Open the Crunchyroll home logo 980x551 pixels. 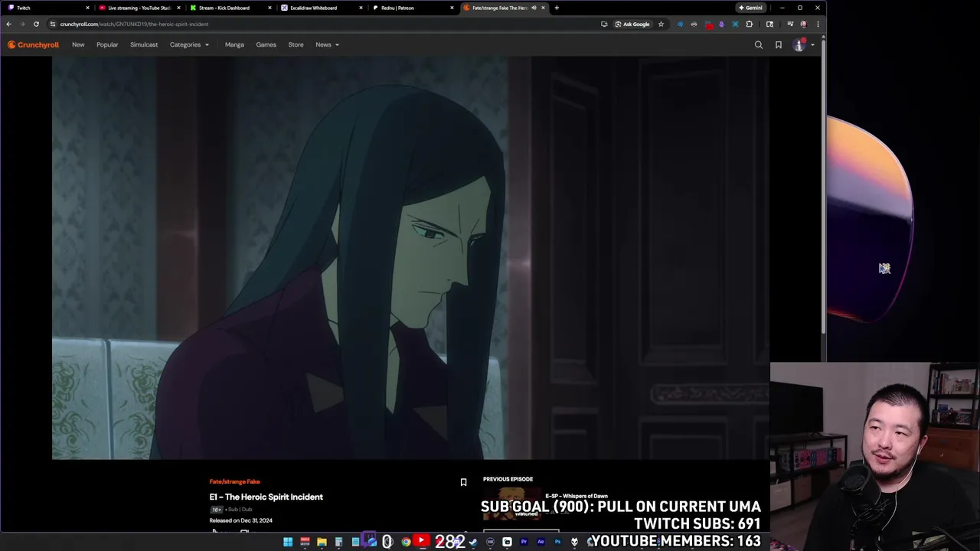33,44
